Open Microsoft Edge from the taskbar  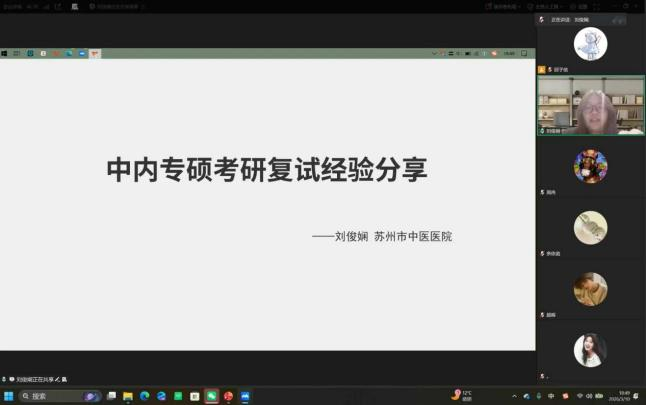point(145,396)
